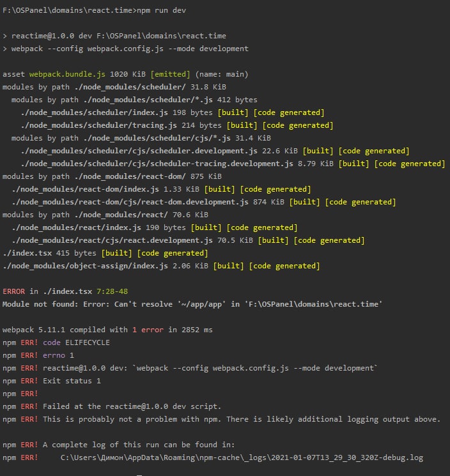Click '--mode development' in webpack command line
The width and height of the screenshot is (450, 476).
pos(208,49)
